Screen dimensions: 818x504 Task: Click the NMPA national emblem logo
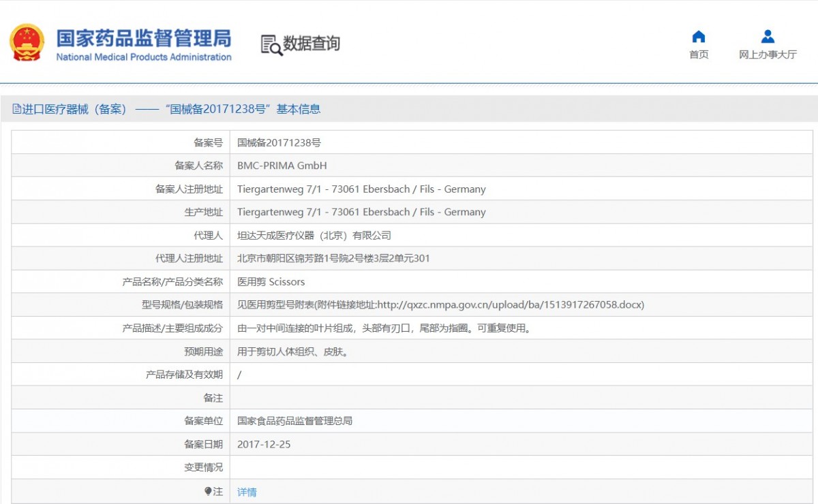coord(27,42)
